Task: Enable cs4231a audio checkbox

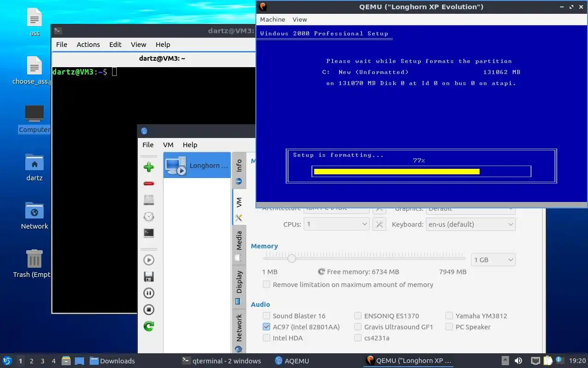Action: click(358, 338)
